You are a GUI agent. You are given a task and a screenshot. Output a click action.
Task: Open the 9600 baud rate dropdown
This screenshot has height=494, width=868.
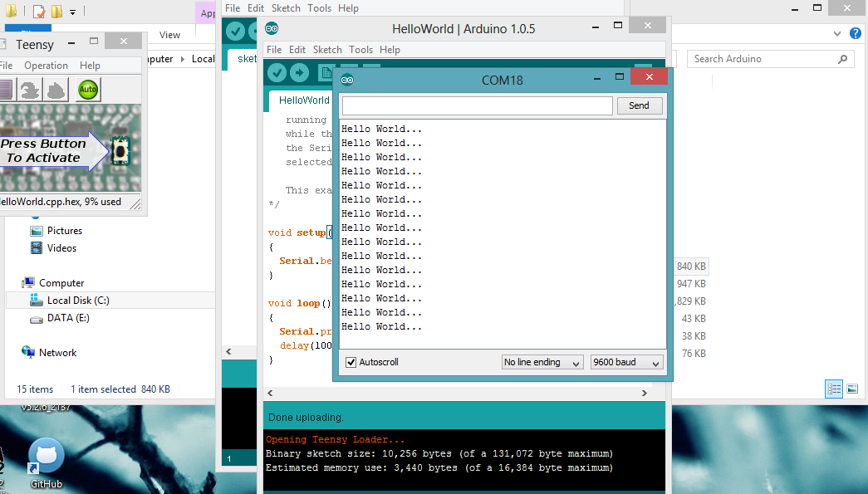[626, 362]
